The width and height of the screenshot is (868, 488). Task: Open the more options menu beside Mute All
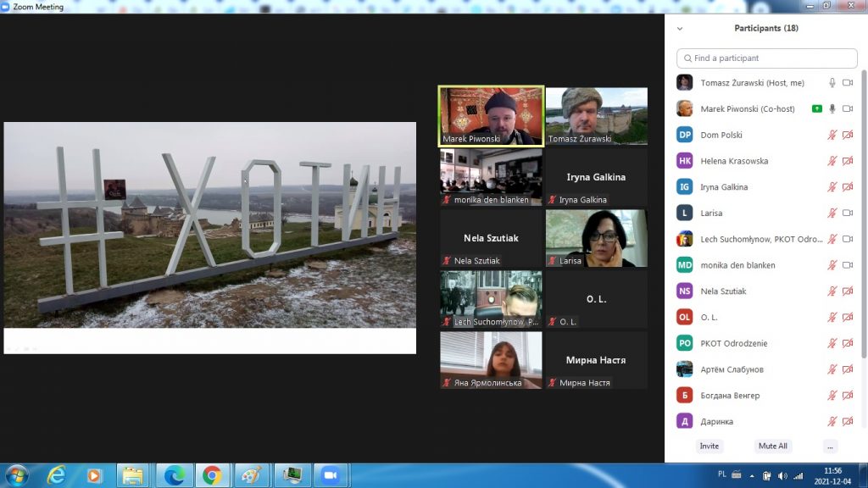[830, 446]
